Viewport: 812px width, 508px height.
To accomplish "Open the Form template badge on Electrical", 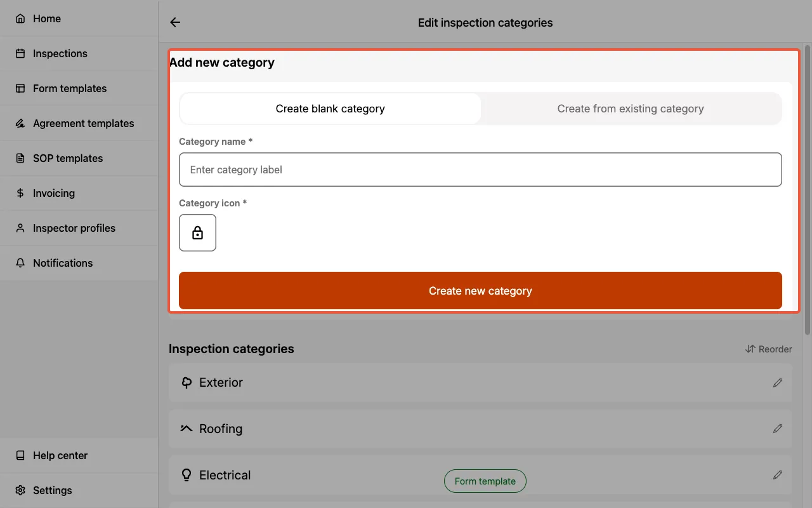I will 485,481.
